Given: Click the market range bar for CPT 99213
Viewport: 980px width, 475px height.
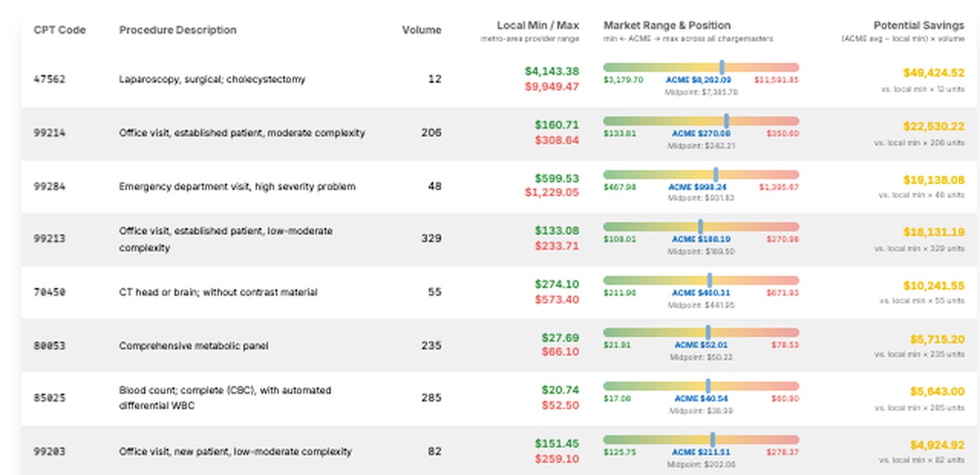Looking at the screenshot, I should tap(701, 227).
